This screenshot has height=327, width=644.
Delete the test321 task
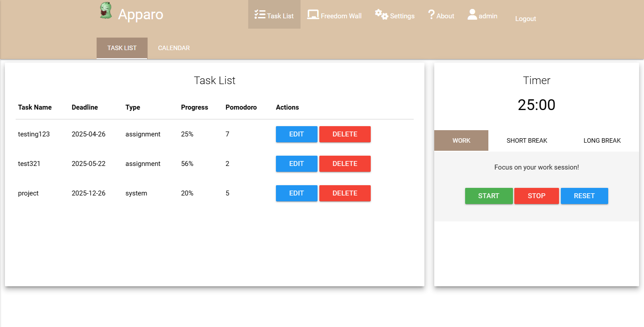point(345,164)
